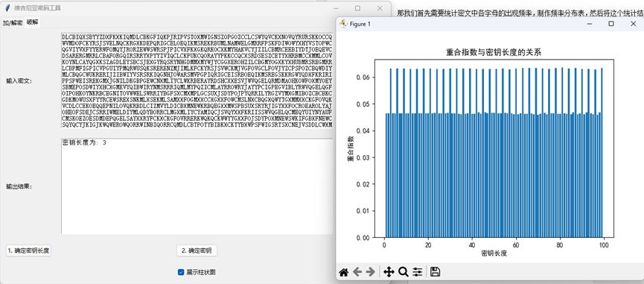
Task: Click the 密钥长度为: 3 result text
Action: (x=84, y=143)
